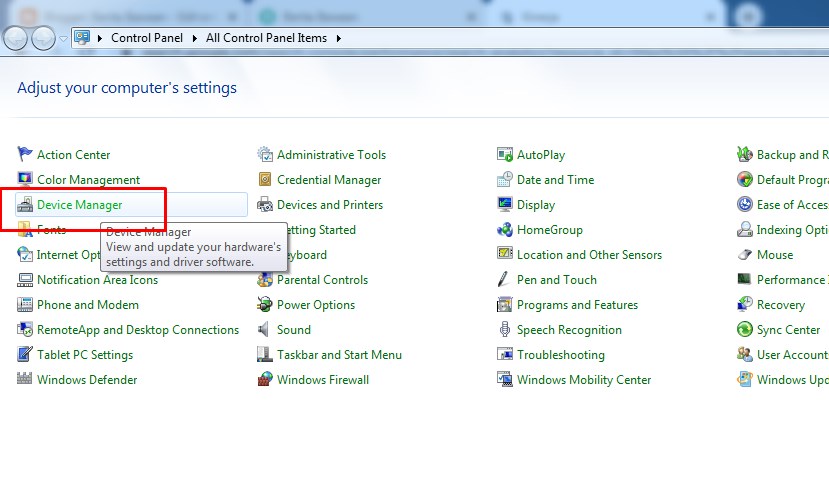Click the Date and Time clock icon
This screenshot has height=500, width=829.
505,179
